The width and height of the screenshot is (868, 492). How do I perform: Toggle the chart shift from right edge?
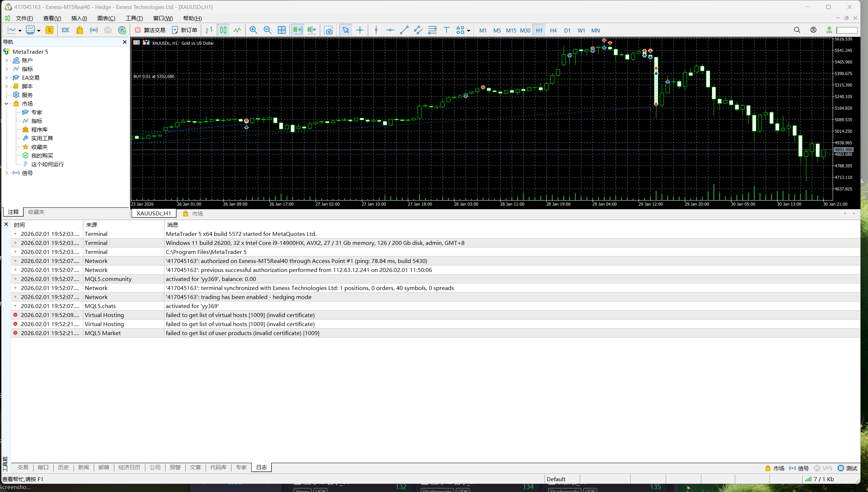pos(312,30)
